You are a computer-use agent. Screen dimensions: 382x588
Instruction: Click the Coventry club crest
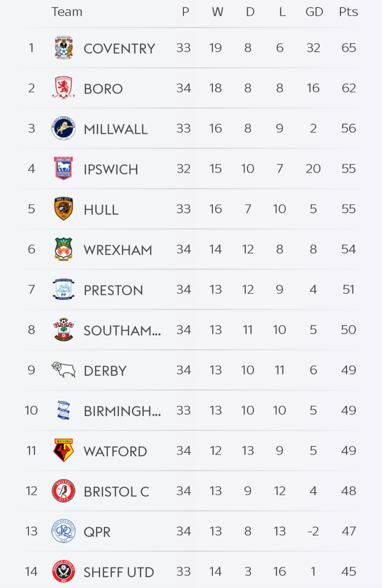coord(64,48)
